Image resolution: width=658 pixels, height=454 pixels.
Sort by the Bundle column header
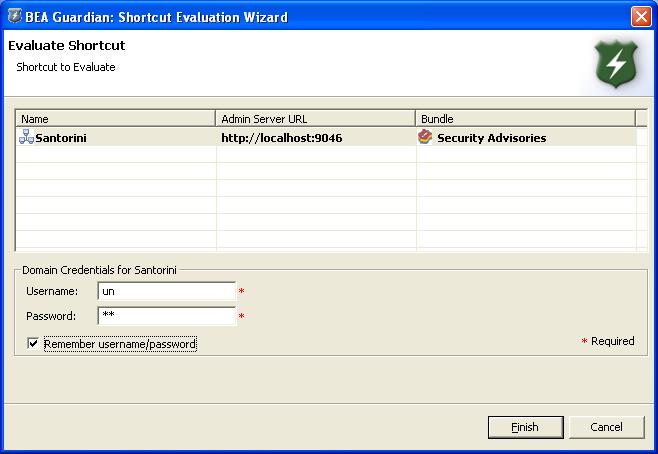click(x=526, y=119)
